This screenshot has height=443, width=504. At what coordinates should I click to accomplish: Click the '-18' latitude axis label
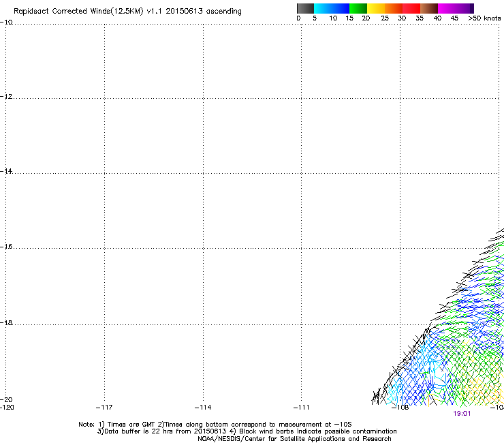pos(6,322)
